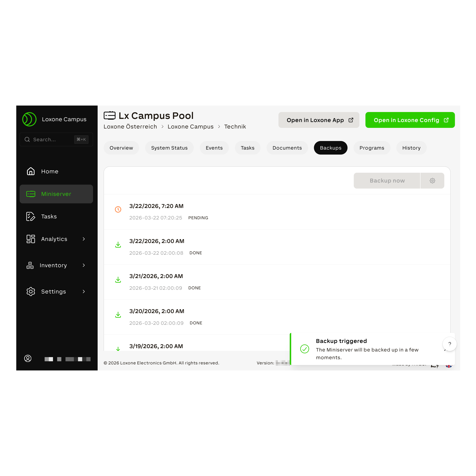Open the help question mark button

click(449, 344)
